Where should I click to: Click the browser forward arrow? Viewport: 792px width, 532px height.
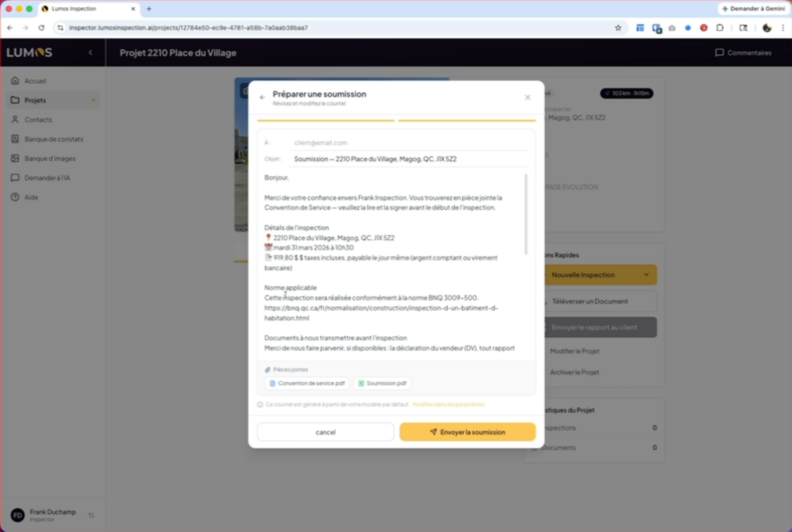pyautogui.click(x=26, y=28)
